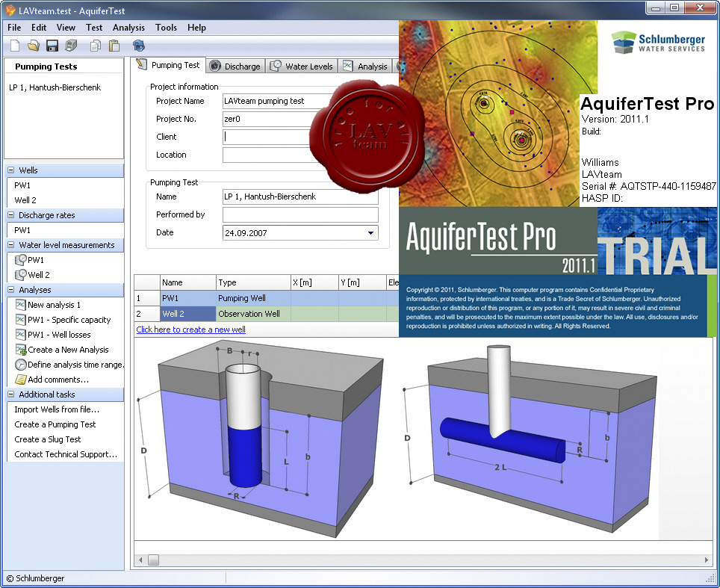Collapse the Water level measurements section
This screenshot has height=588, width=720.
[11, 245]
